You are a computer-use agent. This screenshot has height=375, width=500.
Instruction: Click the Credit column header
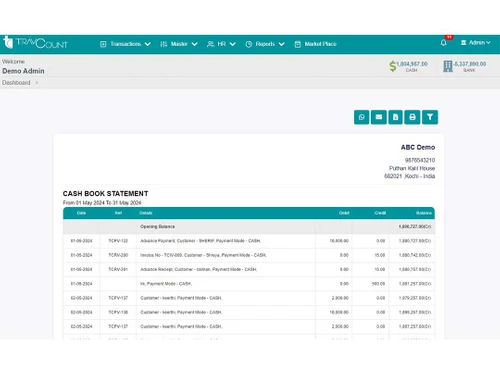pyautogui.click(x=380, y=213)
